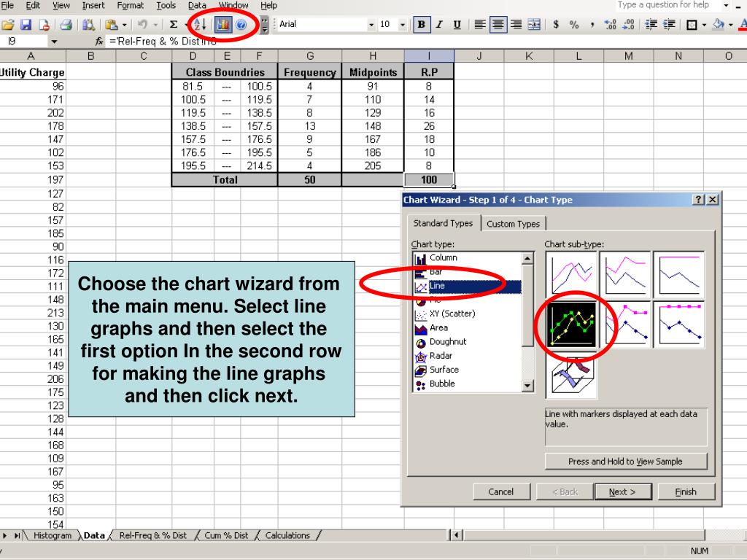Click Merge and Center icon
Screen dimensions: 747x560
pos(534,24)
